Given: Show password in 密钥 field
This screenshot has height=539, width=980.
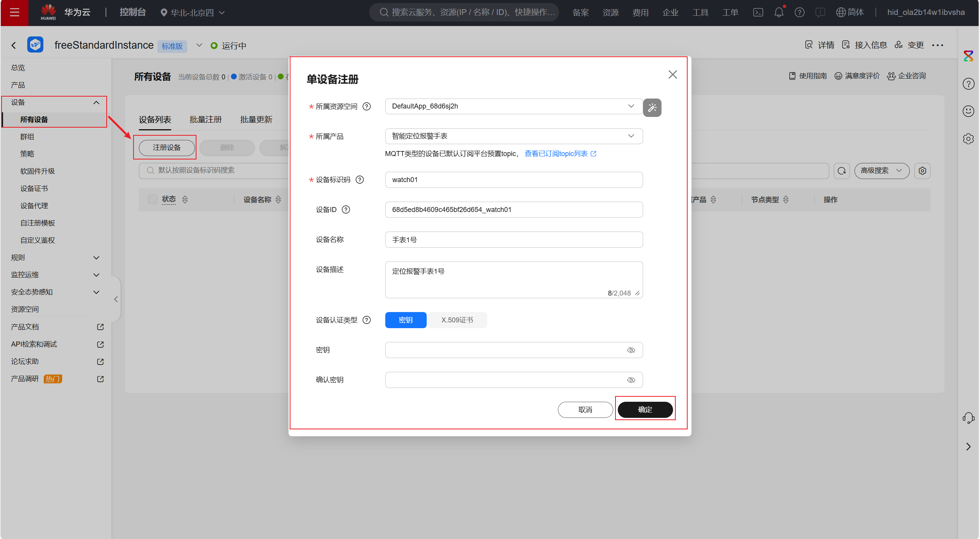Looking at the screenshot, I should coord(631,350).
